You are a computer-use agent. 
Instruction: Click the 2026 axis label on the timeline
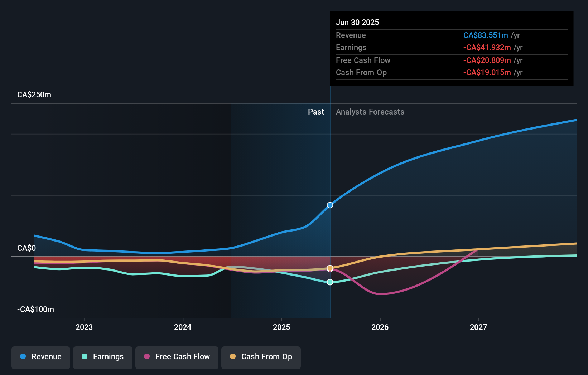380,327
